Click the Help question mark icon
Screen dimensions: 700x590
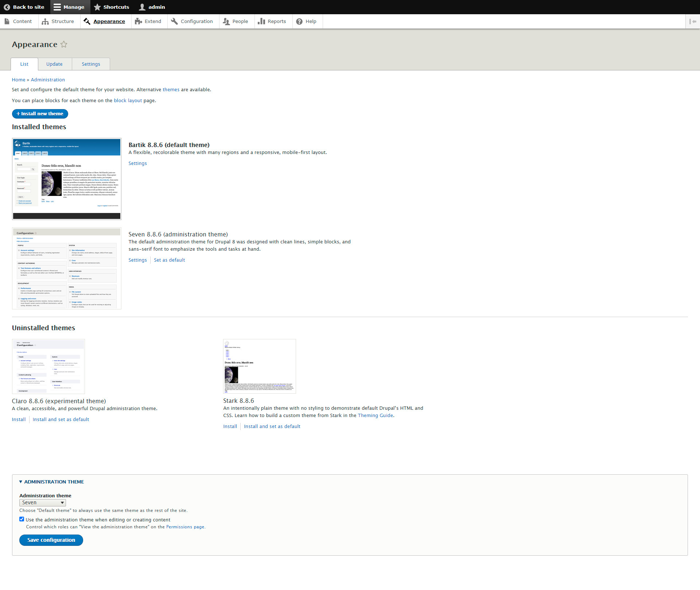[x=299, y=21]
